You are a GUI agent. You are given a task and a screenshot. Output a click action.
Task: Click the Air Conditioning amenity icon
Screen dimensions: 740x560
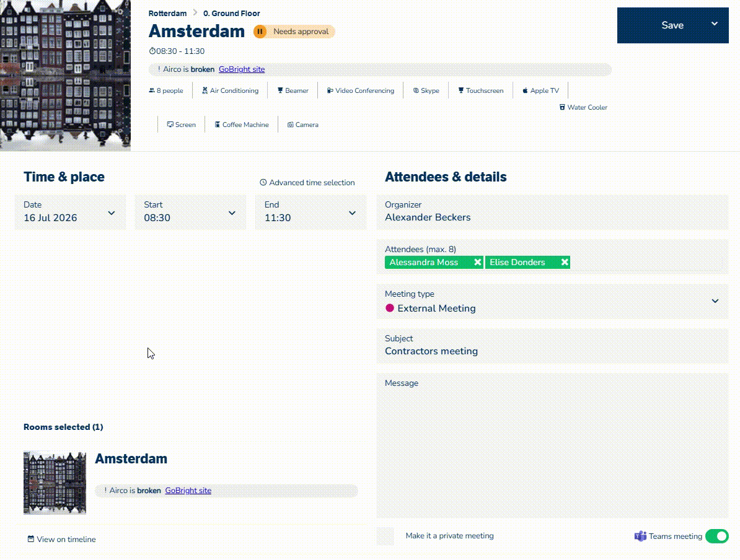205,90
